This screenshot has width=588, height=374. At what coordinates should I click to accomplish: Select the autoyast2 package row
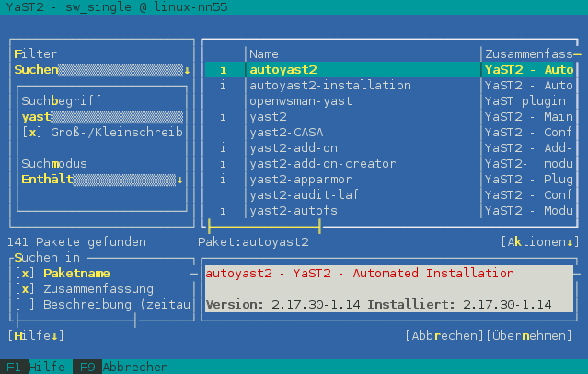coord(389,70)
